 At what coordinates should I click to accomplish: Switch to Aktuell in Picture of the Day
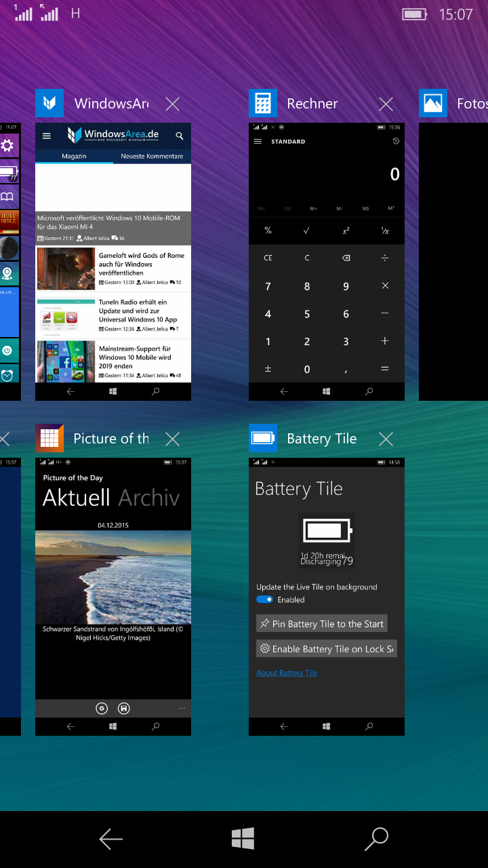click(76, 498)
